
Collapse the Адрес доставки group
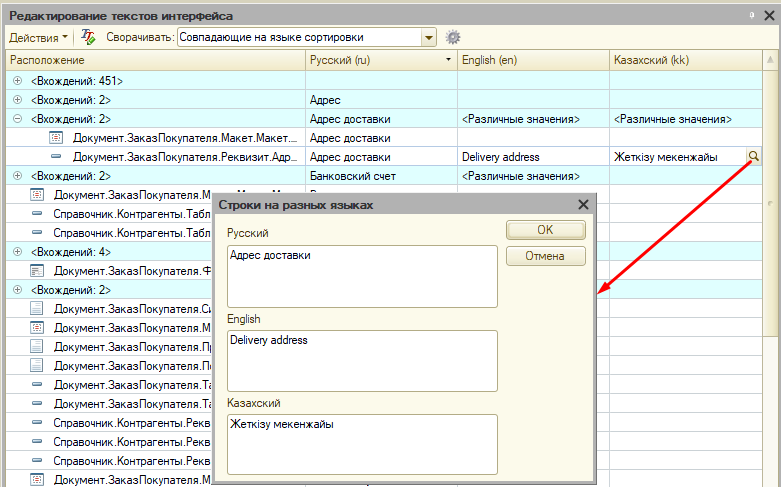(18, 119)
